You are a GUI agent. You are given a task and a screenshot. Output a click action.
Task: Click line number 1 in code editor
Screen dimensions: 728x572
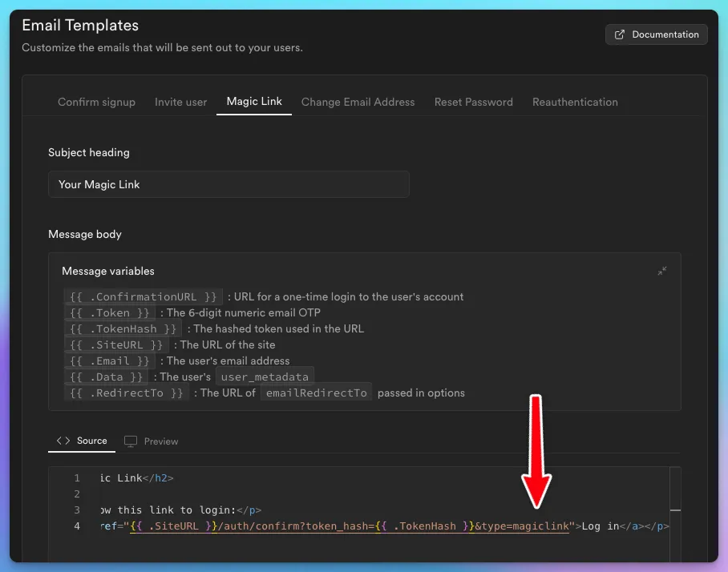click(x=77, y=477)
